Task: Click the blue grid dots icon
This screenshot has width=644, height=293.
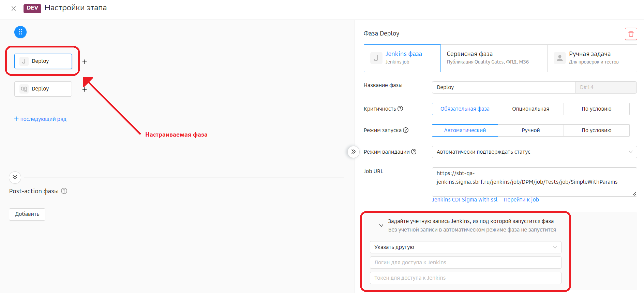Action: tap(20, 32)
